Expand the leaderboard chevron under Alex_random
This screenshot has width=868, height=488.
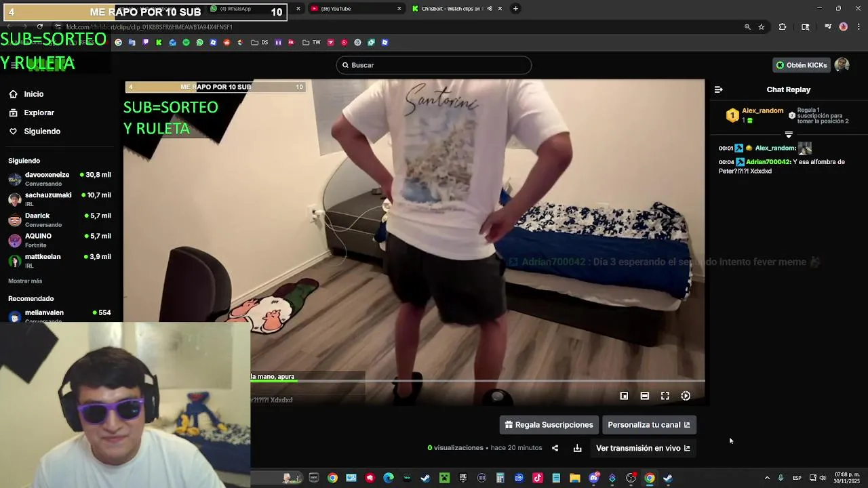click(789, 135)
